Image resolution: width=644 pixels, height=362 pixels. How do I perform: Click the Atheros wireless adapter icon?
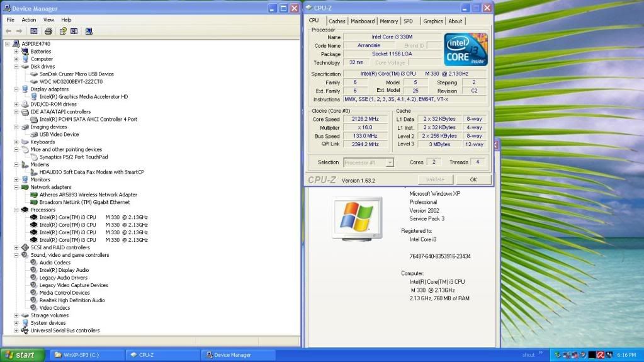tap(34, 195)
